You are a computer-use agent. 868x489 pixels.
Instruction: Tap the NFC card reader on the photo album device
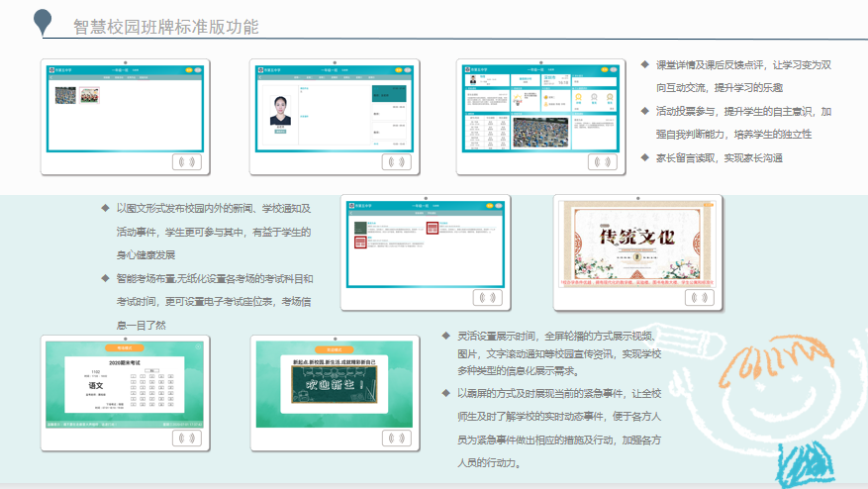coord(187,161)
